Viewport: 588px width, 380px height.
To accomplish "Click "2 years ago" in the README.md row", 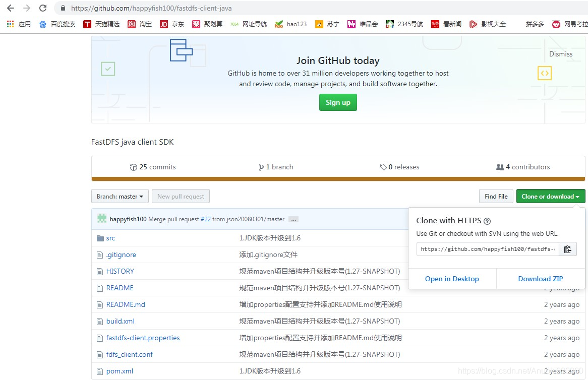I will pyautogui.click(x=562, y=305).
